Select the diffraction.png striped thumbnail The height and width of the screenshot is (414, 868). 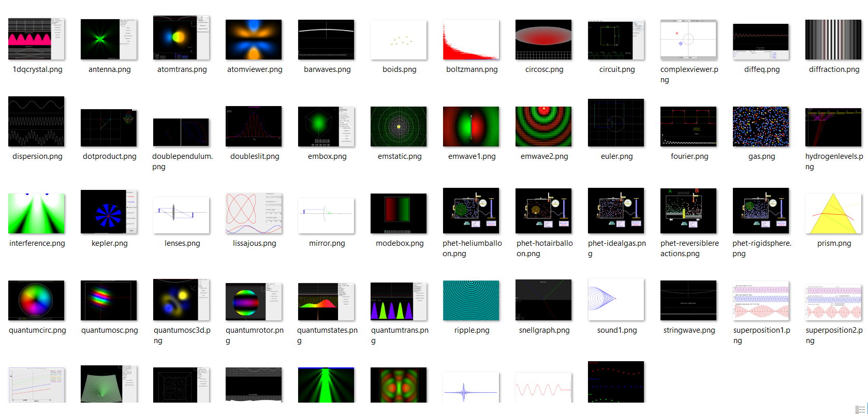pyautogui.click(x=833, y=40)
